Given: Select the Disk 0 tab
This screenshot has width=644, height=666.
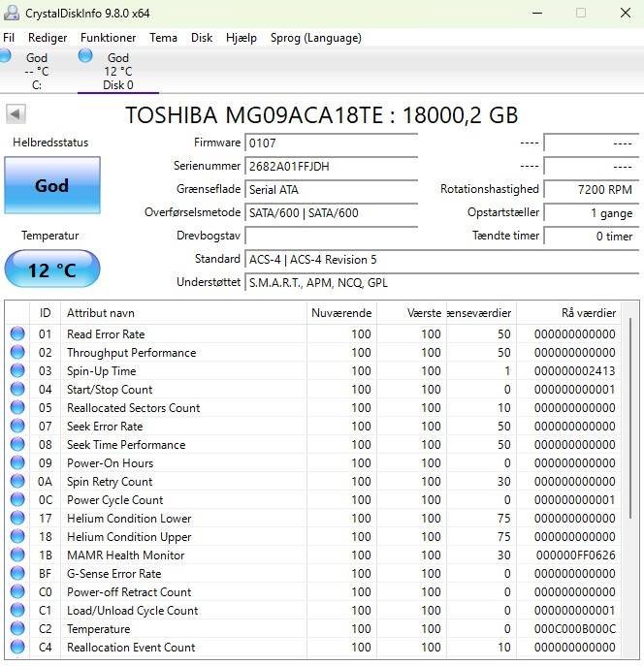Looking at the screenshot, I should pos(117,72).
